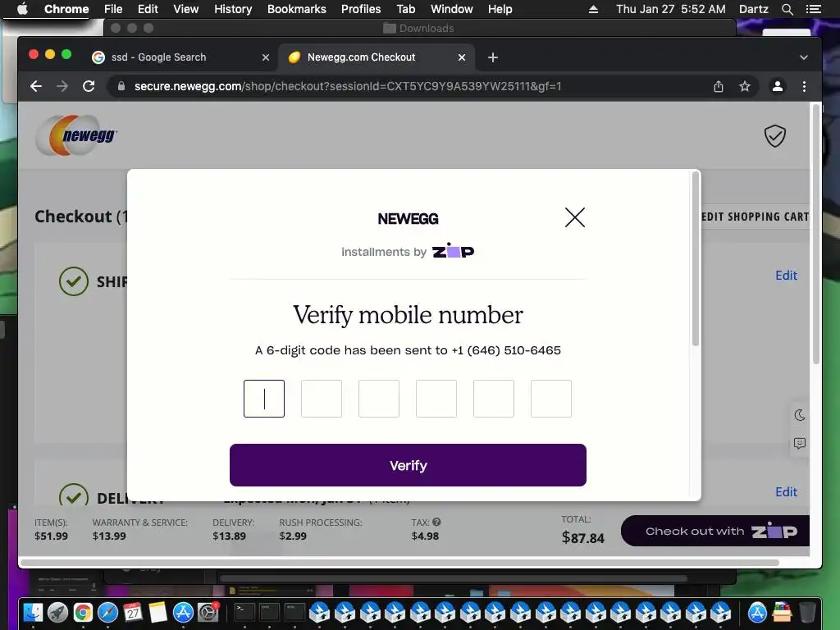Open the File menu
840x630 pixels.
(113, 9)
